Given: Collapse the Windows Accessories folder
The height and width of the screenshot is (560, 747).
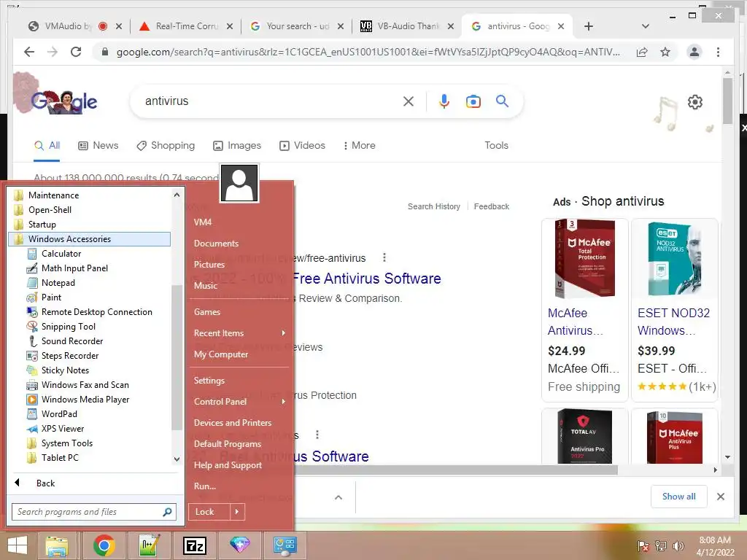Looking at the screenshot, I should point(90,239).
